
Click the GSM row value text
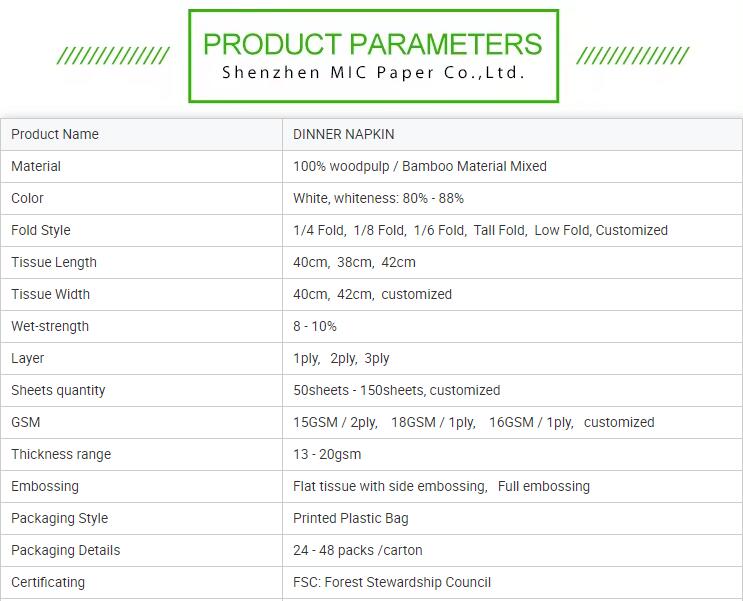[x=473, y=422]
